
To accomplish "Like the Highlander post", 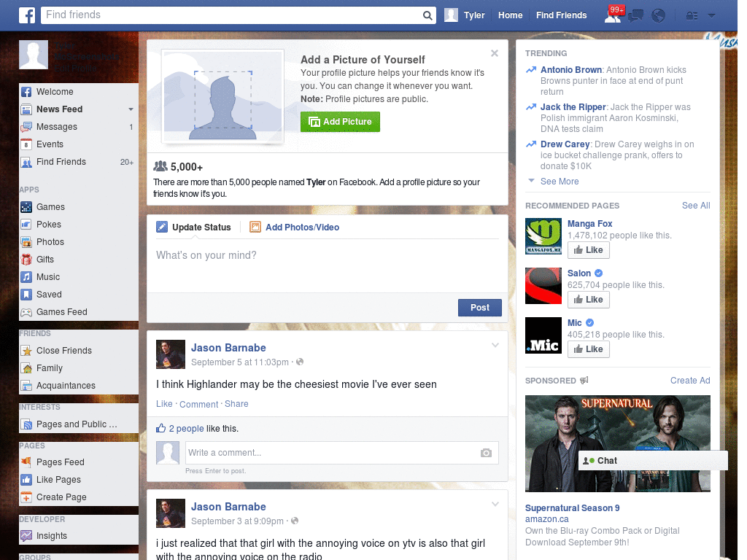I will coord(164,404).
